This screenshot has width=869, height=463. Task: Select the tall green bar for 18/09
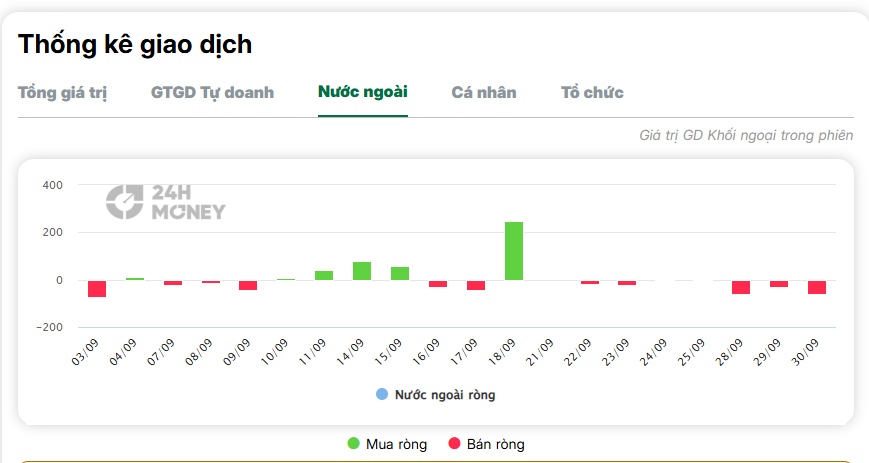[514, 251]
